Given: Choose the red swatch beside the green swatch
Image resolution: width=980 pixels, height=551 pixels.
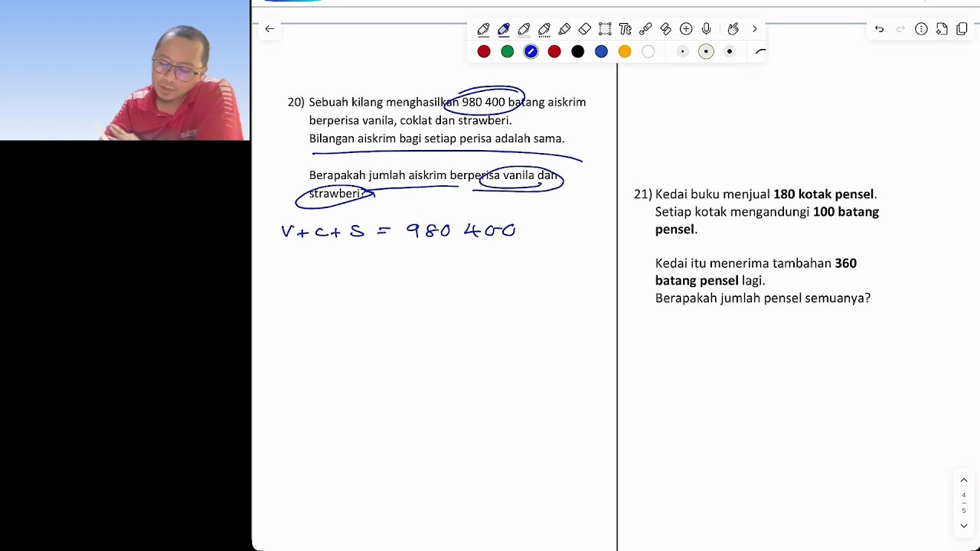Looking at the screenshot, I should pyautogui.click(x=484, y=51).
